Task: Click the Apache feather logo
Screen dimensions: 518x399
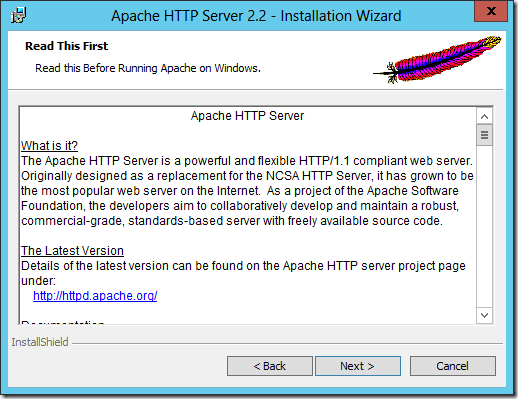Action: [x=437, y=59]
